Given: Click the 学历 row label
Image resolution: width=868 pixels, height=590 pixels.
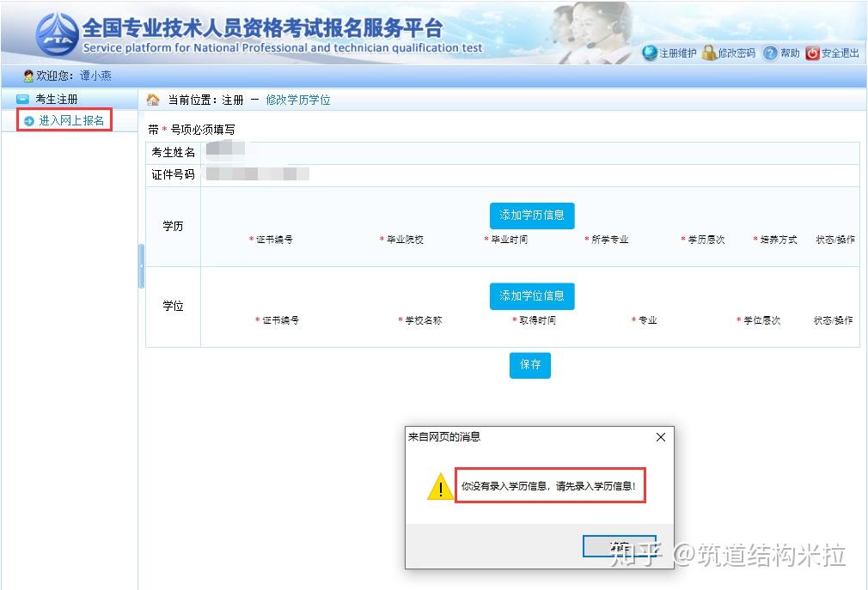Looking at the screenshot, I should (174, 226).
